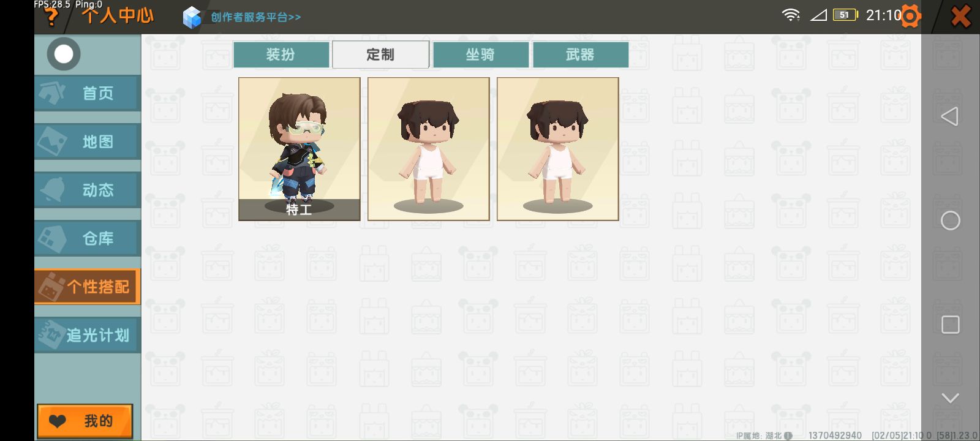Open the orange settings gear icon
980x441 pixels.
pyautogui.click(x=911, y=17)
